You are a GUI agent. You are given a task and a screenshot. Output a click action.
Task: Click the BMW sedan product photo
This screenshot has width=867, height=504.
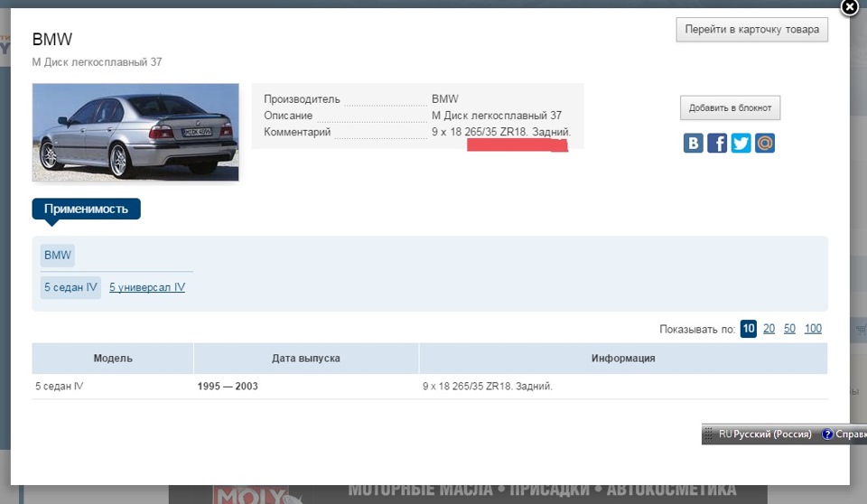point(135,132)
